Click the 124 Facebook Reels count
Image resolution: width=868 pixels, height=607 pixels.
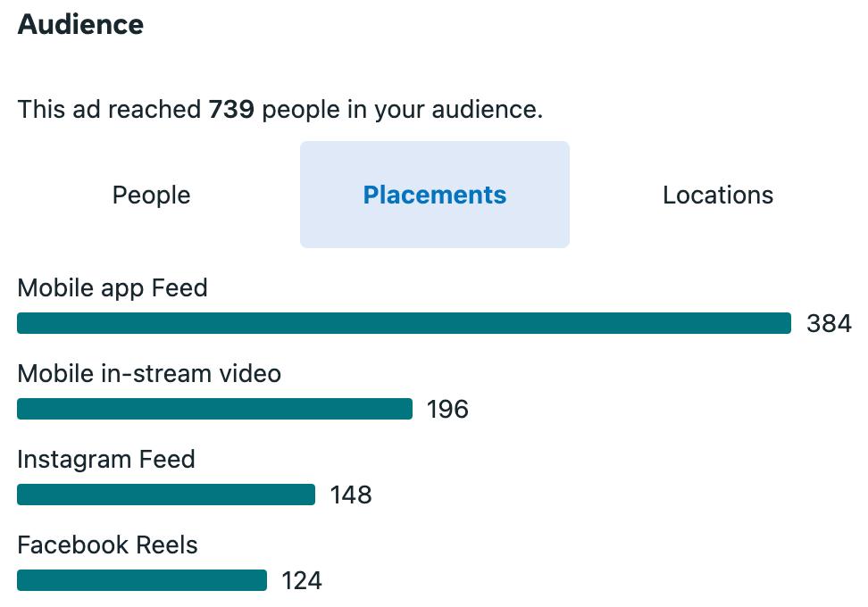click(x=302, y=580)
